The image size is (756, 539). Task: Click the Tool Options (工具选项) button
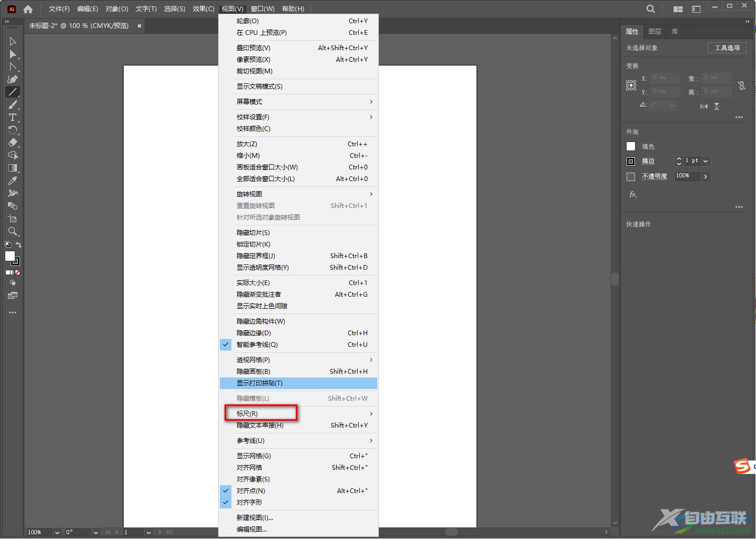click(x=727, y=48)
